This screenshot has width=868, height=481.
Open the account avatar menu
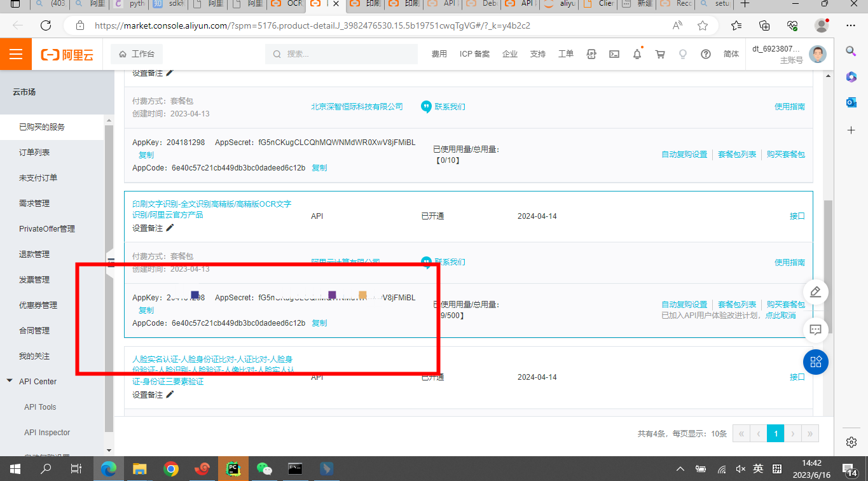[x=817, y=54]
